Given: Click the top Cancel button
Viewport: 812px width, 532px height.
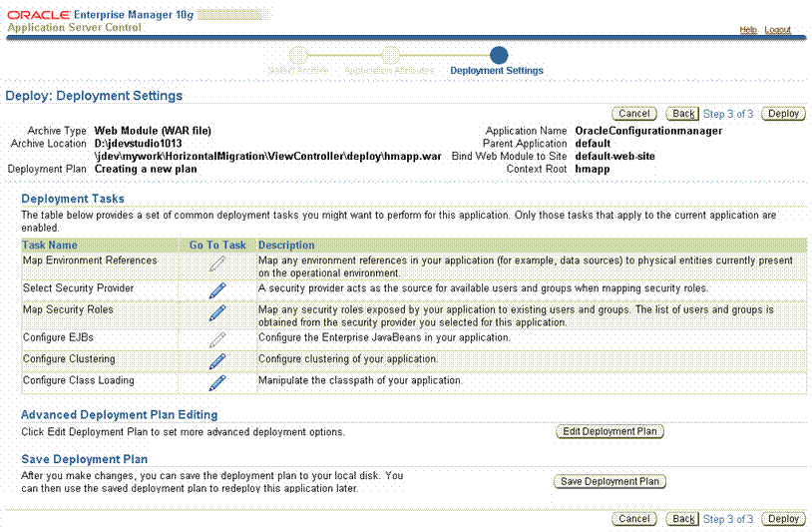Looking at the screenshot, I should pyautogui.click(x=634, y=114).
